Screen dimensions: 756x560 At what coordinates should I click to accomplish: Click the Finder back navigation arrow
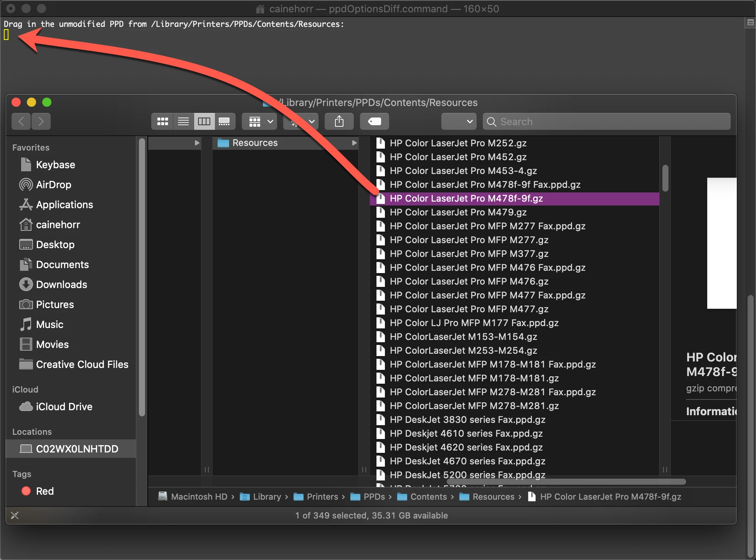click(x=21, y=121)
